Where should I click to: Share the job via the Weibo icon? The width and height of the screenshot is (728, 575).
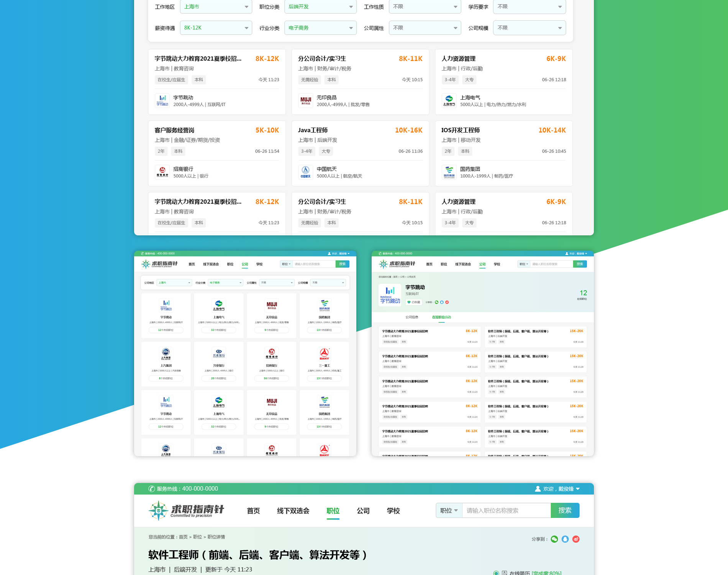point(576,539)
